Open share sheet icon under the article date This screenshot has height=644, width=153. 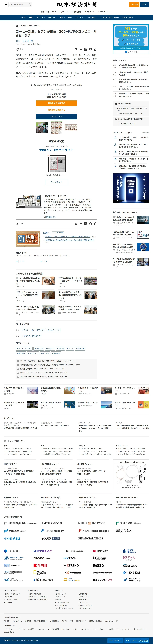coord(95,49)
